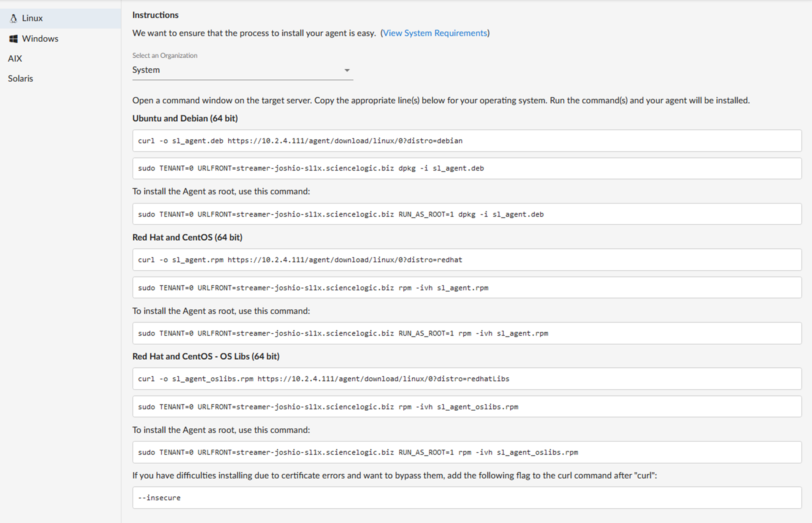The image size is (812, 523).
Task: Click the Debian RUN_AS_ROOT dpkg command field
Action: [467, 214]
